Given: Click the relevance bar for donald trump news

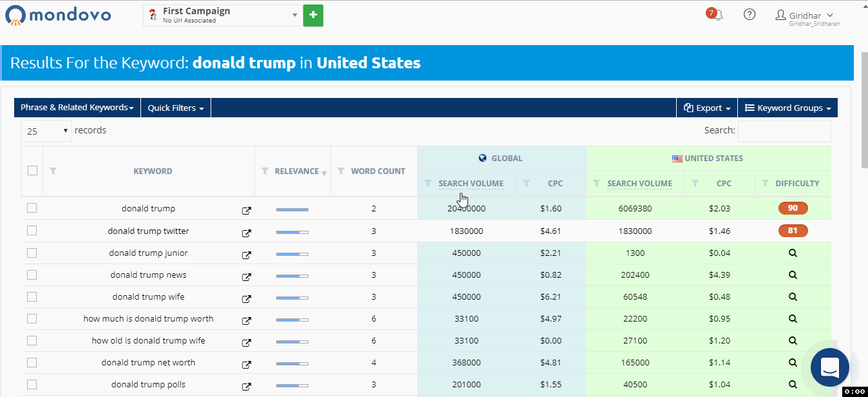Looking at the screenshot, I should click(292, 276).
